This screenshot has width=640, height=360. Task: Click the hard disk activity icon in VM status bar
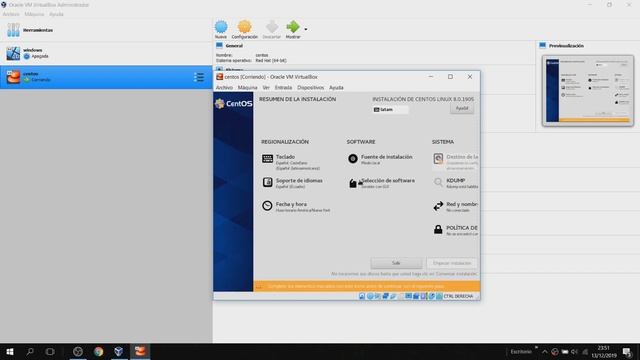(x=362, y=296)
